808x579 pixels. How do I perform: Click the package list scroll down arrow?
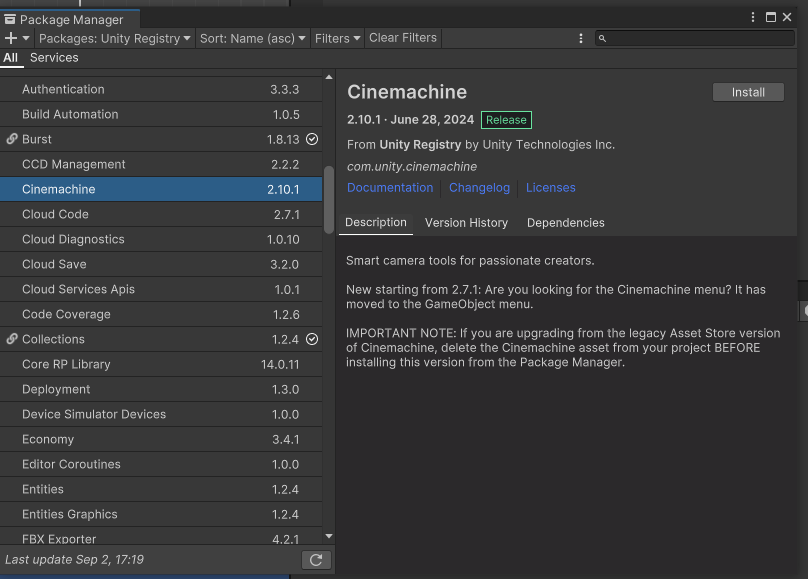[x=329, y=536]
